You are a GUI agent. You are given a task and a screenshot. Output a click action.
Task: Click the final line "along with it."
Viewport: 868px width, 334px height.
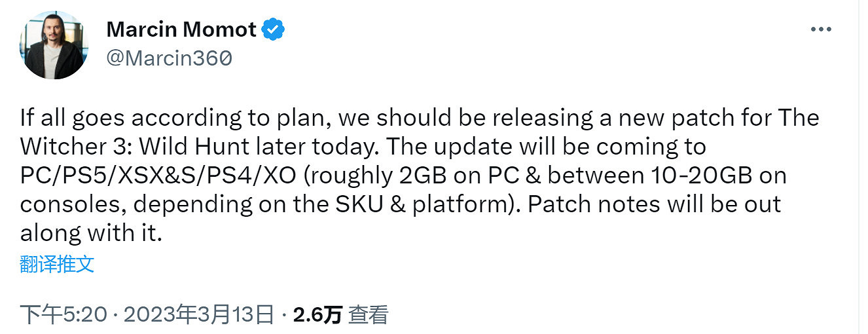click(x=90, y=233)
